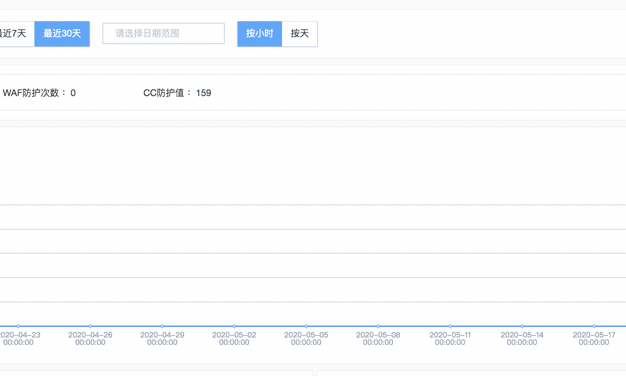Click the 2020-05-14 00:00:00 axis label

pyautogui.click(x=522, y=338)
